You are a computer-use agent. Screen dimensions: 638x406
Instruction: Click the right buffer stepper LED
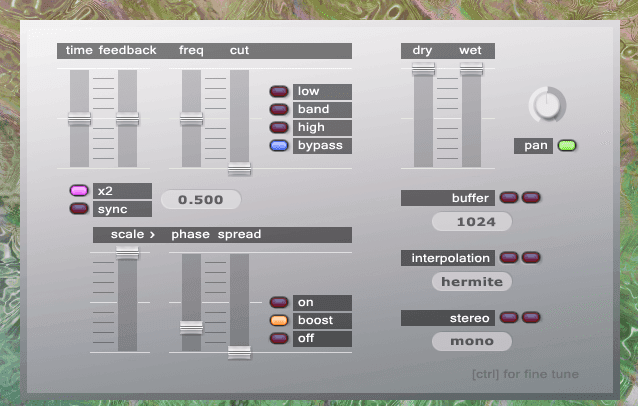[x=530, y=198]
